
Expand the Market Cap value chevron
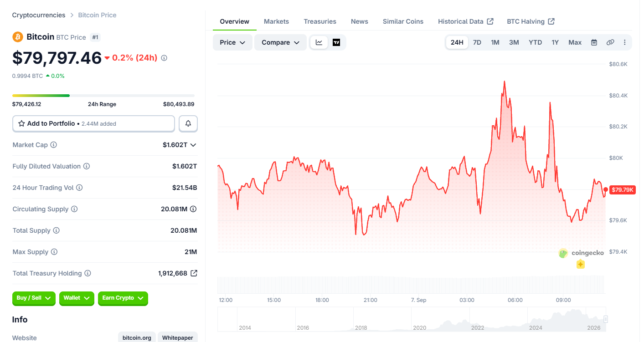(193, 145)
